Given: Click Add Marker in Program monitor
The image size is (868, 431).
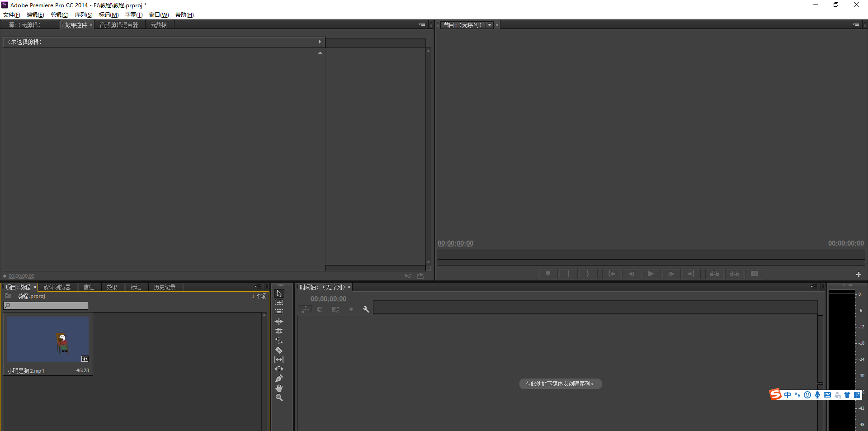Looking at the screenshot, I should coord(548,274).
